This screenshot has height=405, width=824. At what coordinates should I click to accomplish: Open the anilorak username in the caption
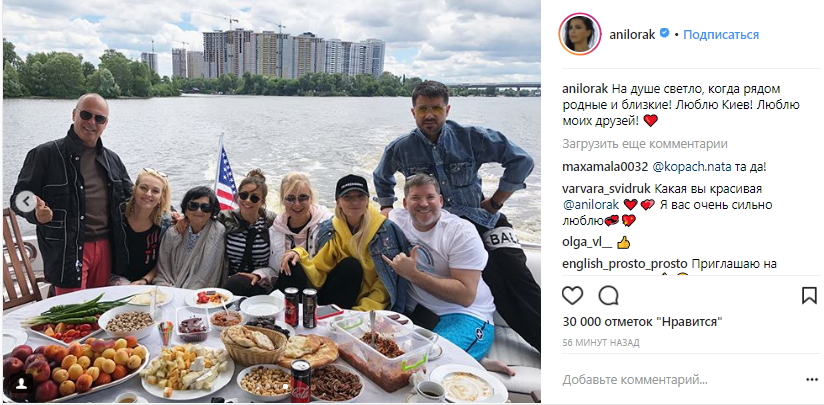click(x=582, y=89)
